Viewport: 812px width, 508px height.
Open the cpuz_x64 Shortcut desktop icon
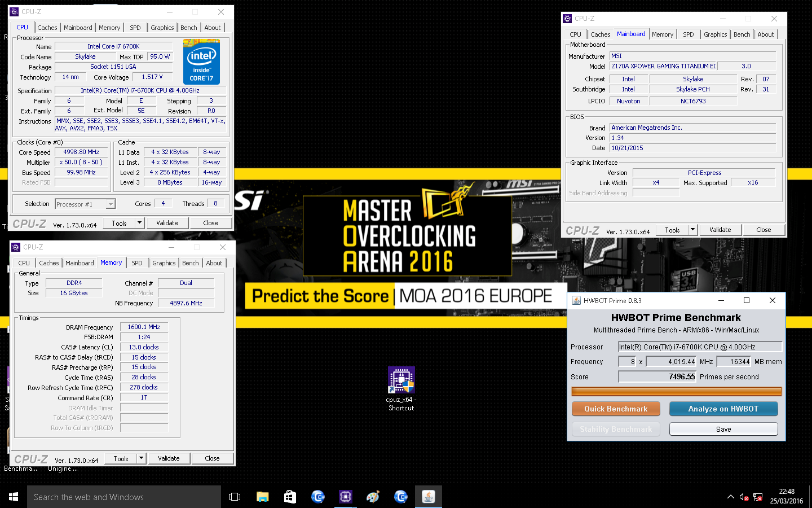pos(401,388)
